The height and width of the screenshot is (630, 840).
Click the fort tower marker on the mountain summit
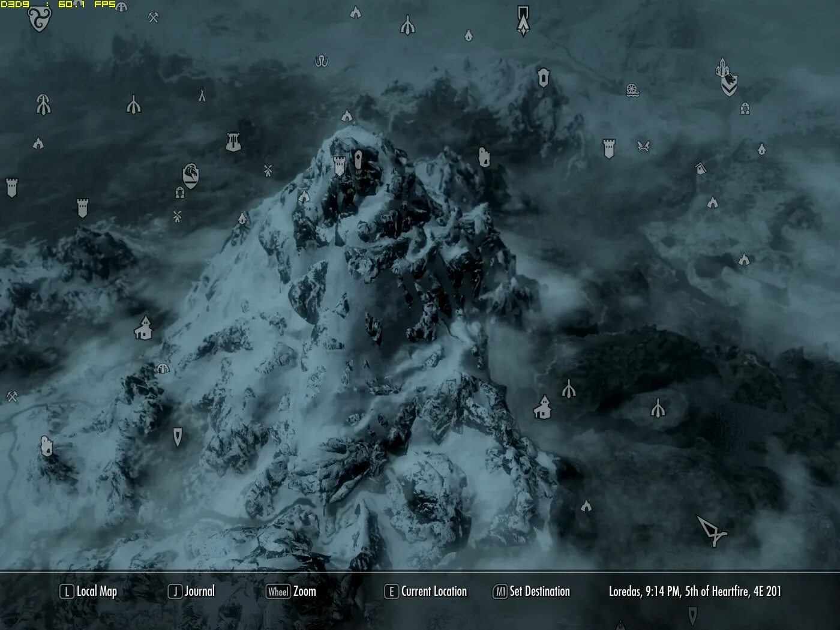click(340, 166)
